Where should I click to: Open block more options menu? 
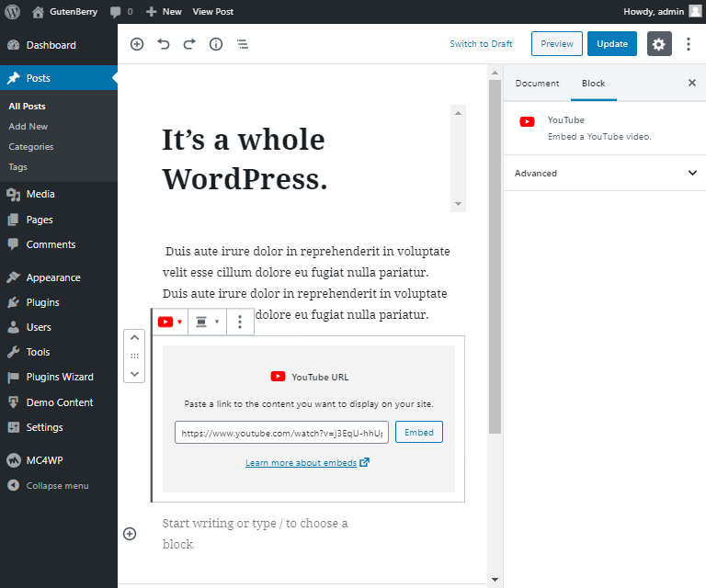click(x=240, y=322)
